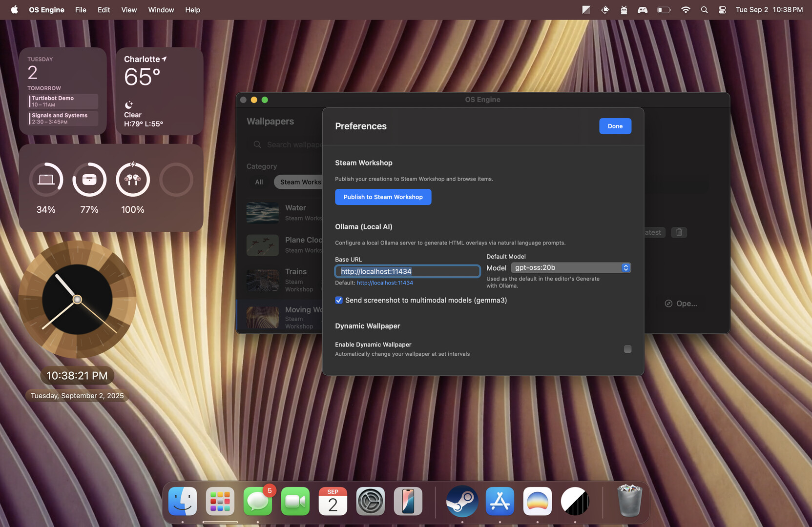Open Messages with the notification badge
Screen dimensions: 812x527
[258, 501]
